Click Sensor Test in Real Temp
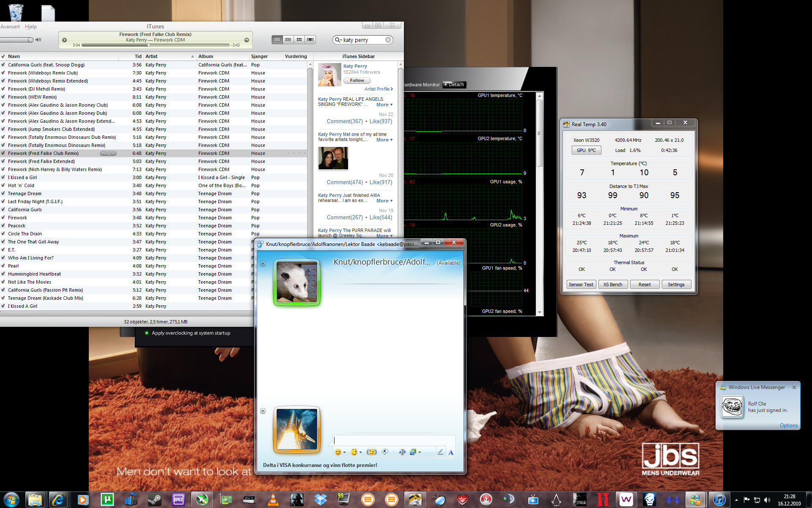 click(581, 284)
